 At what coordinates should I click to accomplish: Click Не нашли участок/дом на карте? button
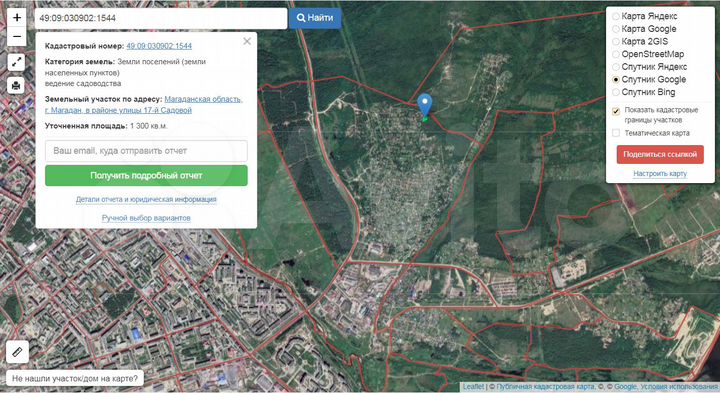pyautogui.click(x=75, y=379)
